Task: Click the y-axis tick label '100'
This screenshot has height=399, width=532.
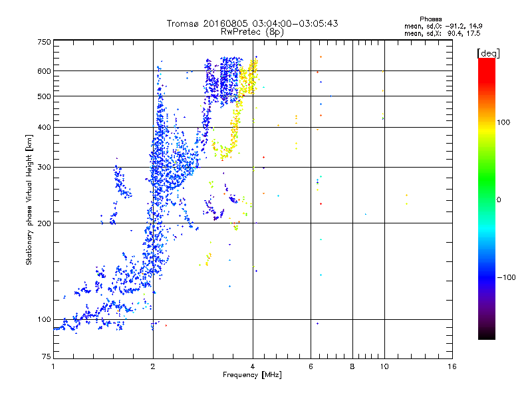Action: point(44,320)
